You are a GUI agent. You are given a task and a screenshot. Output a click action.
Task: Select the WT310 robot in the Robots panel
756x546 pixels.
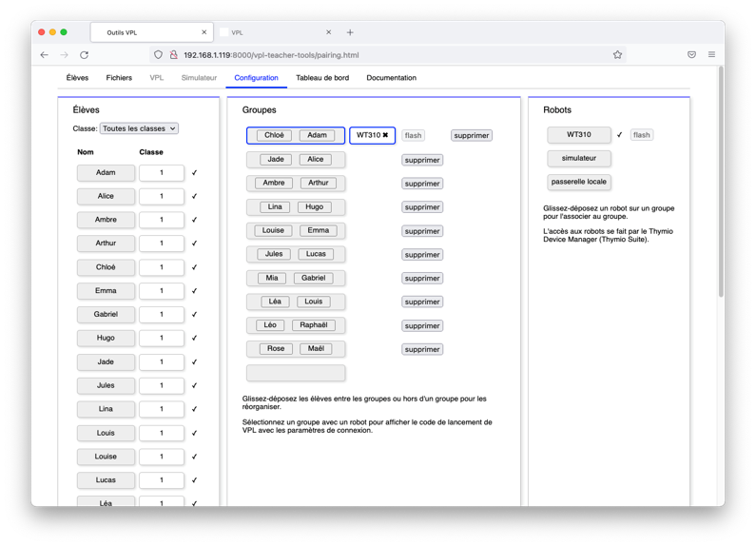click(578, 134)
